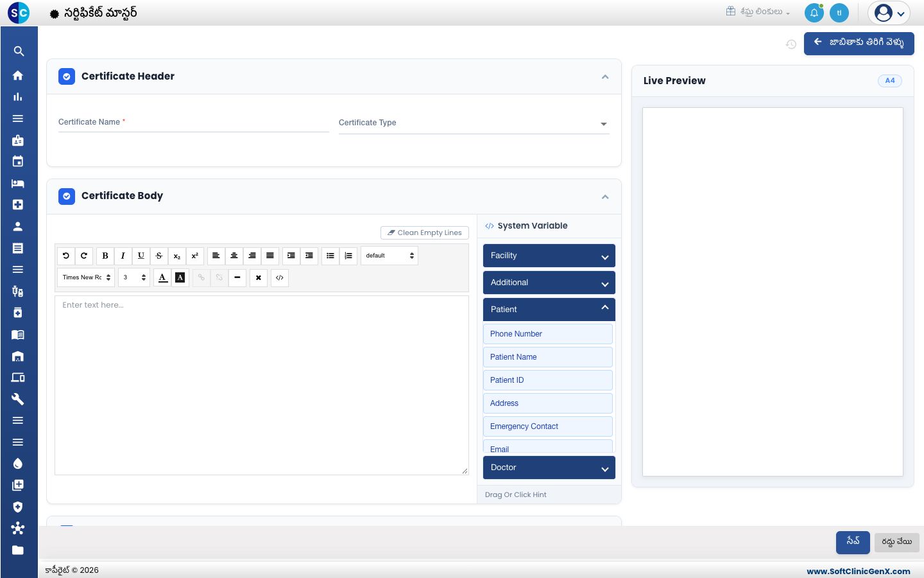
Task: Click the Undo icon in editor toolbar
Action: [66, 256]
